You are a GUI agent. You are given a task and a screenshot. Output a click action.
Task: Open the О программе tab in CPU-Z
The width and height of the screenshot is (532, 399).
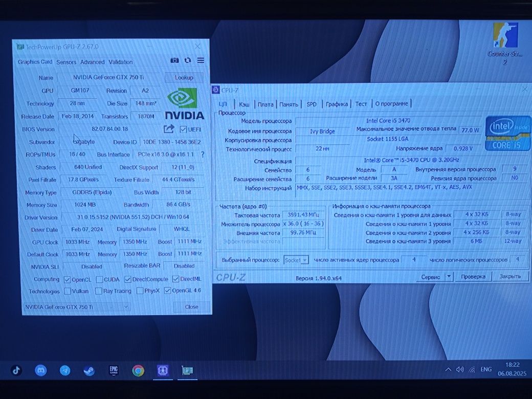click(391, 103)
